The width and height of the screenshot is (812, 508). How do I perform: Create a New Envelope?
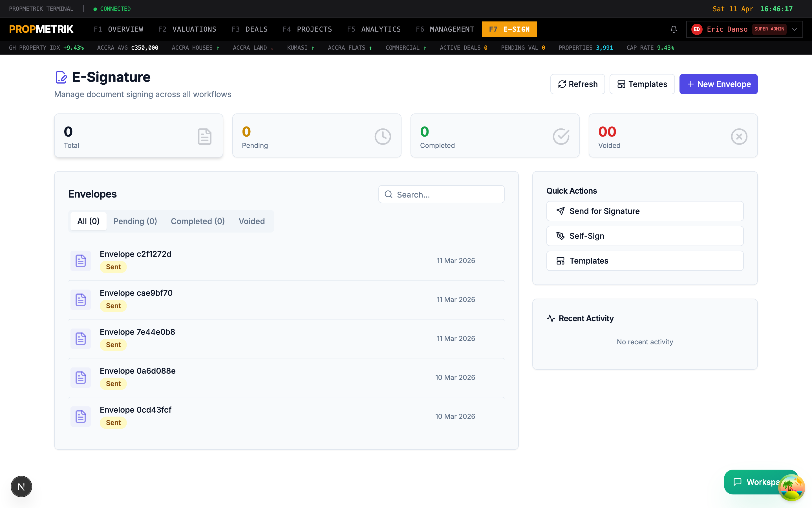[718, 84]
